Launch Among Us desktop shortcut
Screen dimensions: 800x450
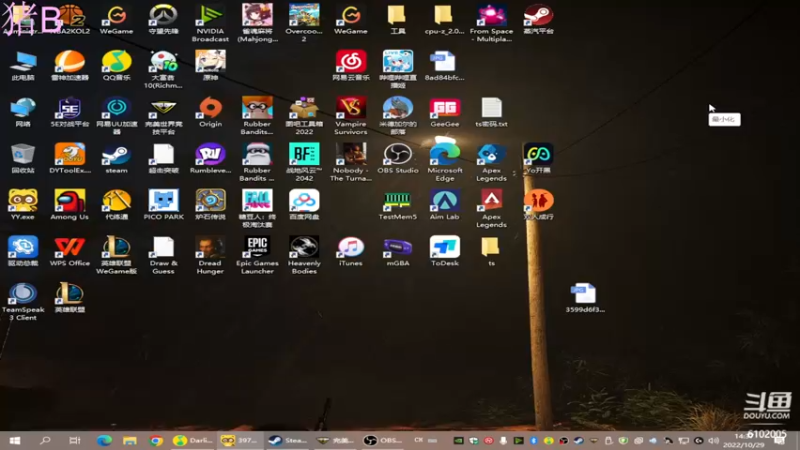(x=69, y=205)
